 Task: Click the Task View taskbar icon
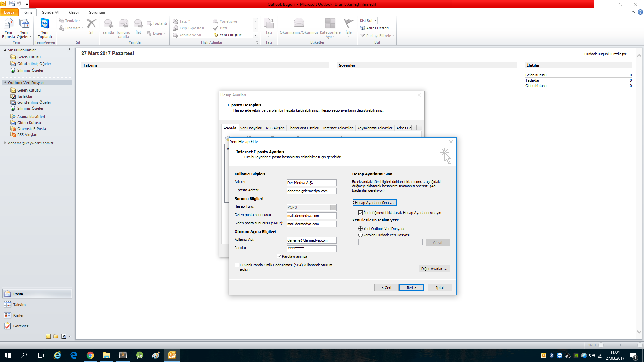coord(40,355)
